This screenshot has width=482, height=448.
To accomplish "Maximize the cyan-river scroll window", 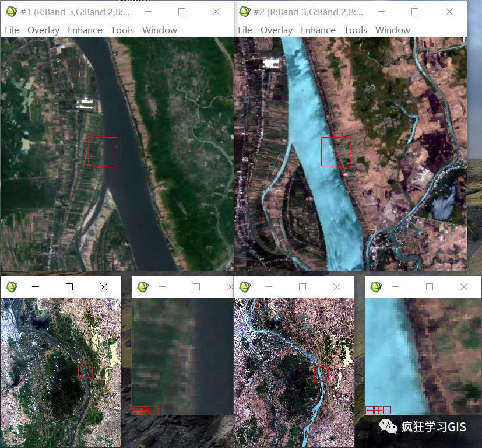I will click(x=302, y=287).
